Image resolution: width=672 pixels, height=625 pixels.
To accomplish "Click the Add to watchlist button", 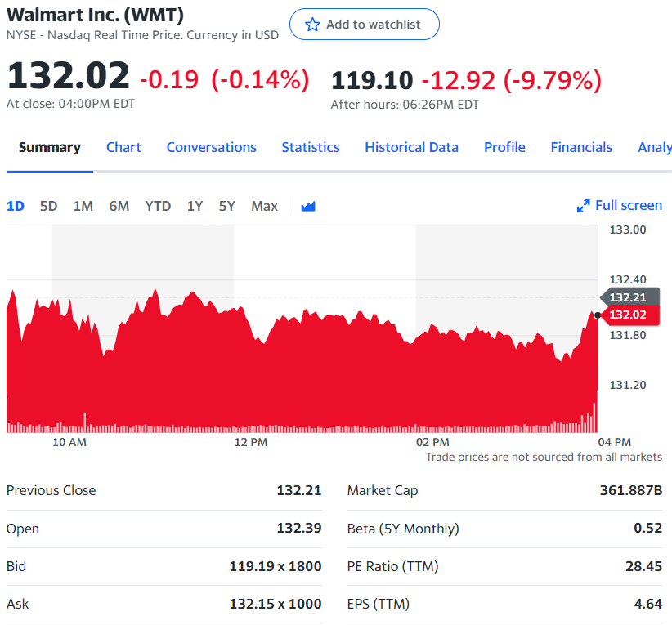I will (365, 25).
